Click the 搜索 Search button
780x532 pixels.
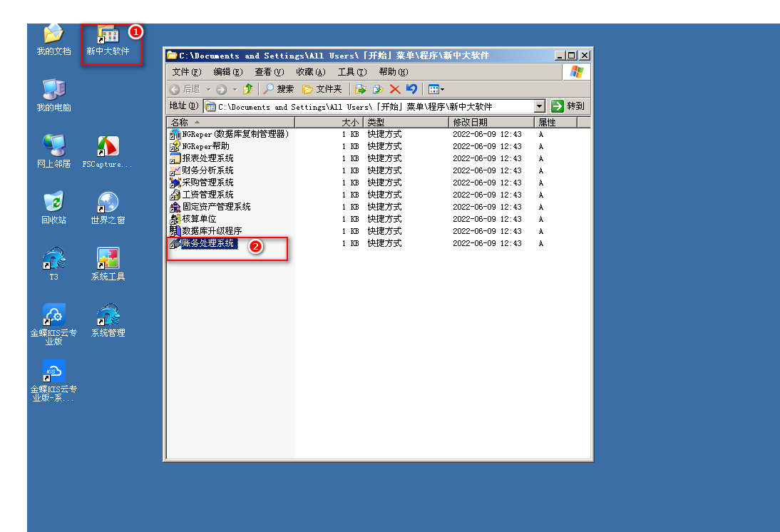pyautogui.click(x=278, y=89)
